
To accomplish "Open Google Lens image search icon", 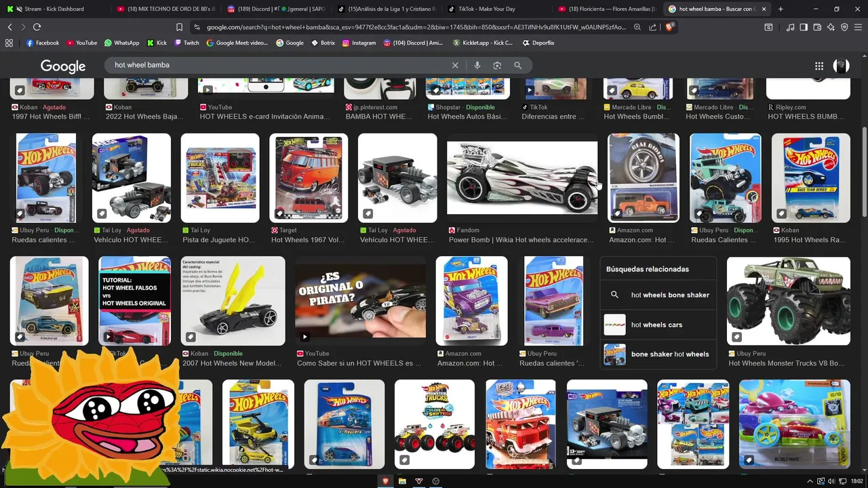I will coord(497,65).
